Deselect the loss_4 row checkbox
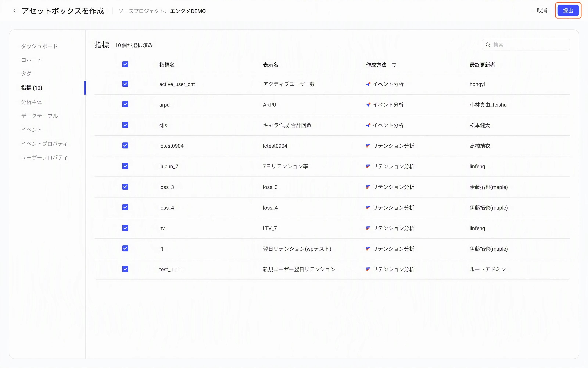Image resolution: width=588 pixels, height=368 pixels. [x=125, y=207]
